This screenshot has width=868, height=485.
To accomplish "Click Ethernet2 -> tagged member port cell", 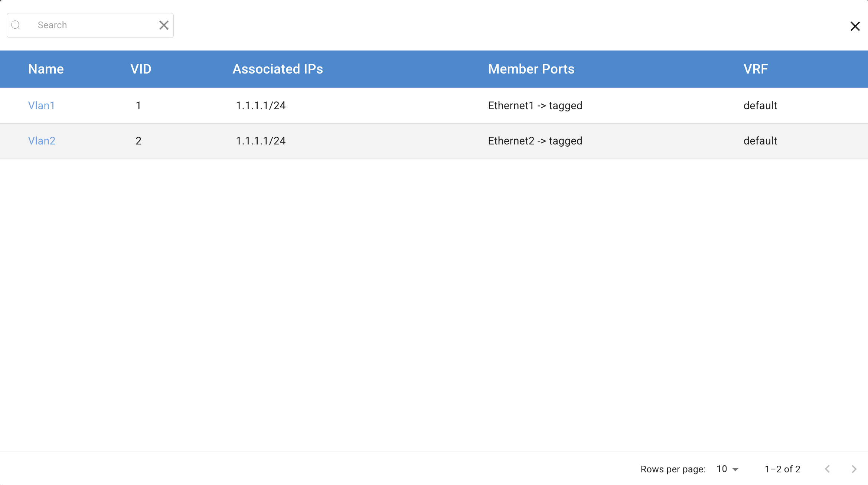I will click(535, 141).
